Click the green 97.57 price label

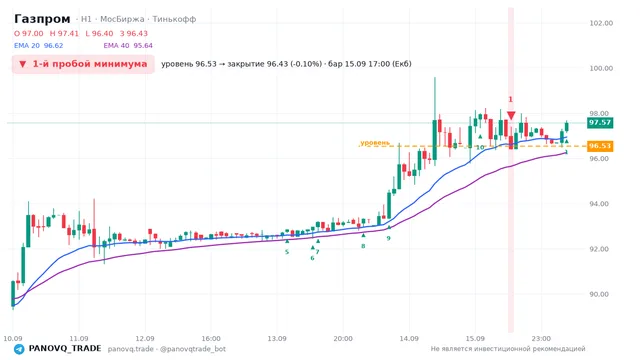(600, 122)
